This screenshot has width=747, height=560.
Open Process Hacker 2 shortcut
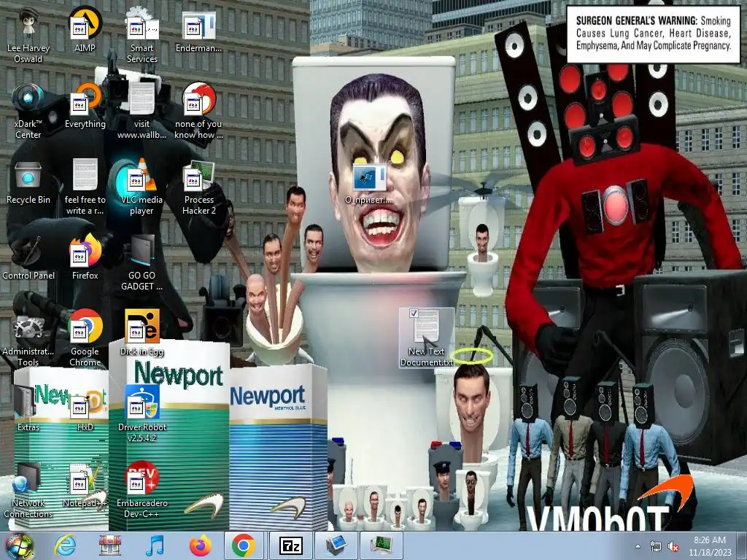click(x=198, y=187)
